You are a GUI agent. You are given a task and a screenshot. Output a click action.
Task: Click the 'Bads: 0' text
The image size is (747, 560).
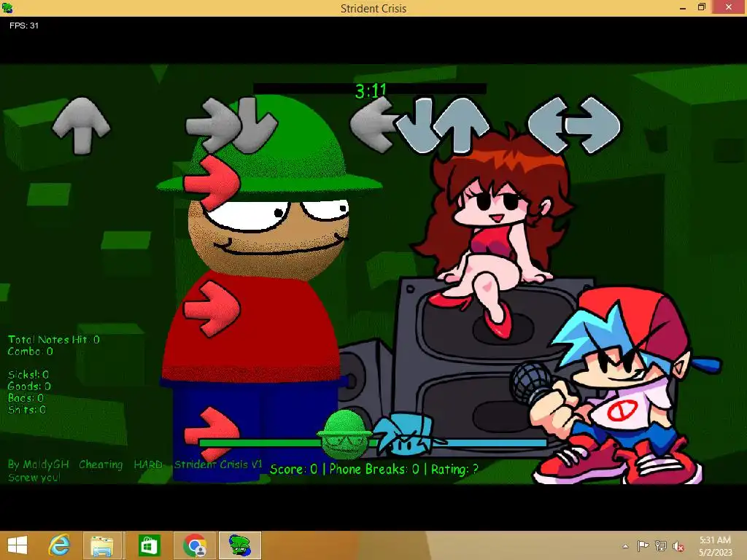pos(26,398)
